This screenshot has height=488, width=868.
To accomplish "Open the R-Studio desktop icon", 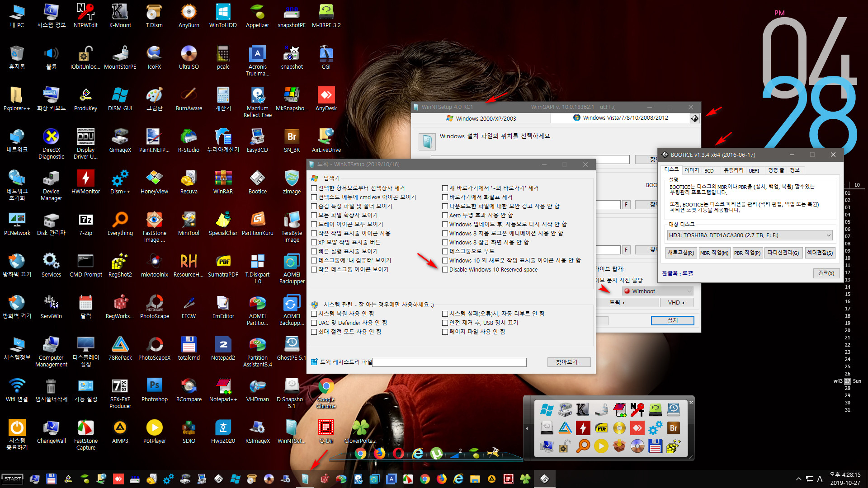I will point(189,141).
